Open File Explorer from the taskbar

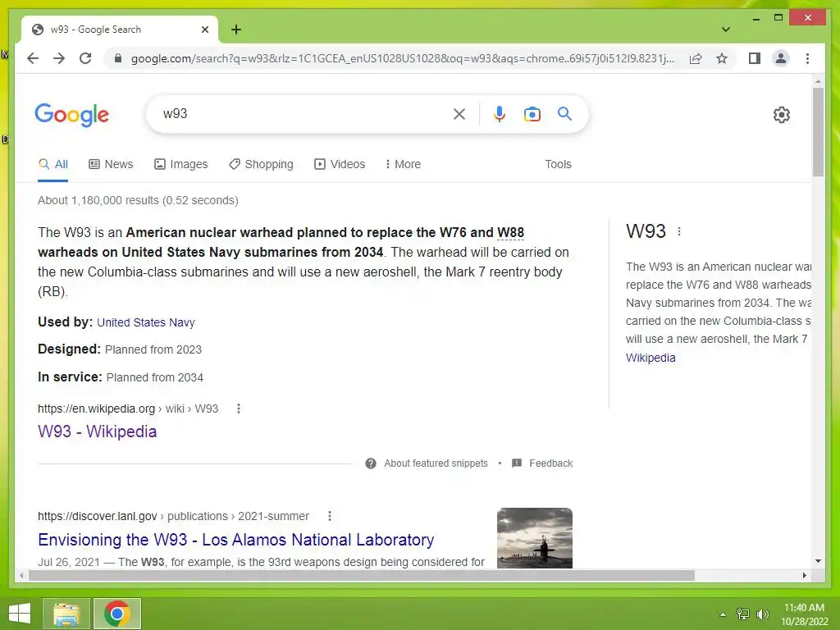[66, 614]
